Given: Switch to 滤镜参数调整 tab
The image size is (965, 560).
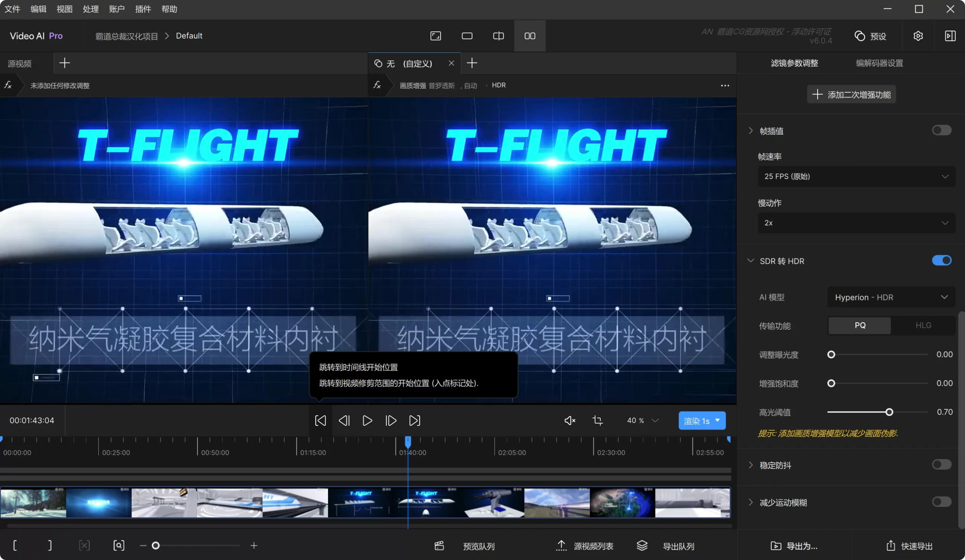Looking at the screenshot, I should (794, 63).
